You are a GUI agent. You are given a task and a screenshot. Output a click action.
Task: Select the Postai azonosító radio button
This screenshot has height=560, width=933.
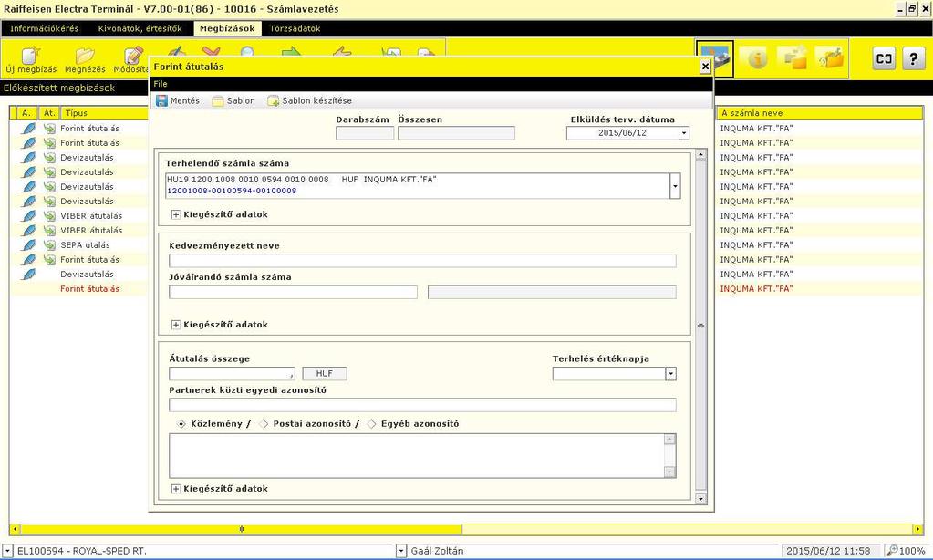tap(264, 424)
